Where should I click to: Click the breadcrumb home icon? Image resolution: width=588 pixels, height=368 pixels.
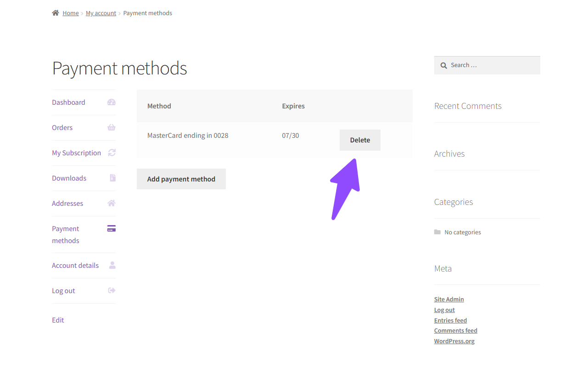tap(56, 13)
